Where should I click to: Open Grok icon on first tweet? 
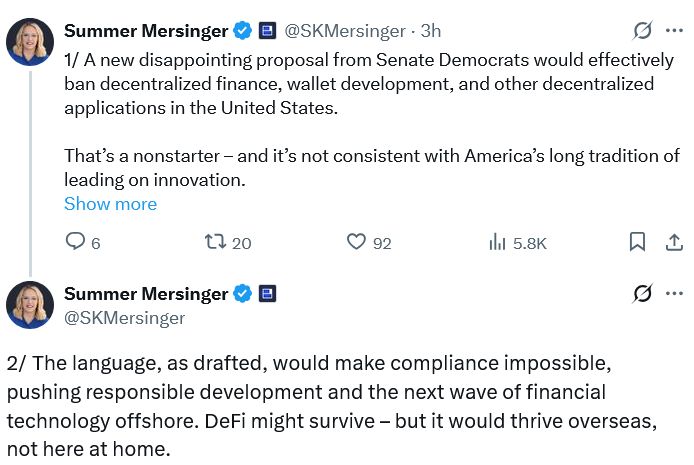pyautogui.click(x=643, y=31)
